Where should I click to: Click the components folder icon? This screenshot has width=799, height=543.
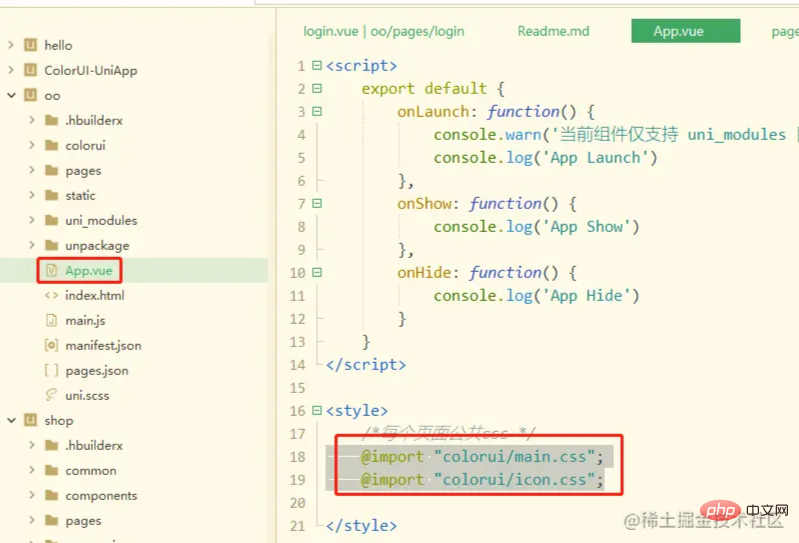[51, 495]
